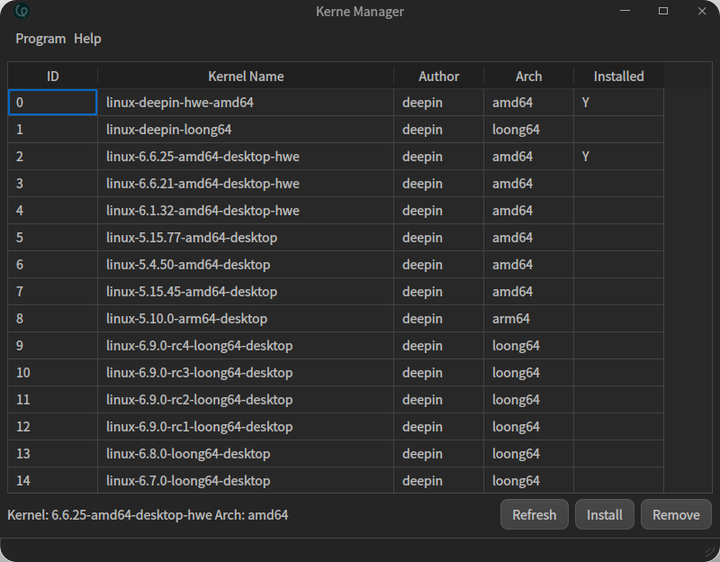Open the Program menu

40,38
